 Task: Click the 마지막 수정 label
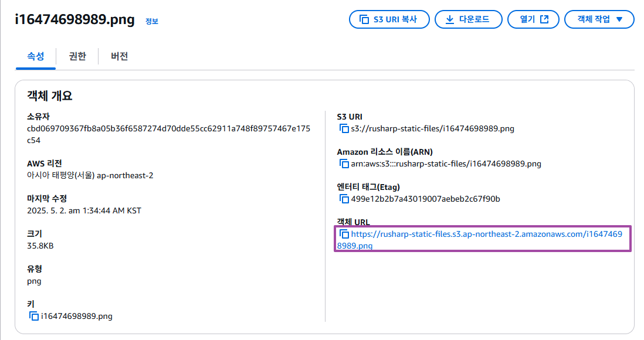point(47,199)
